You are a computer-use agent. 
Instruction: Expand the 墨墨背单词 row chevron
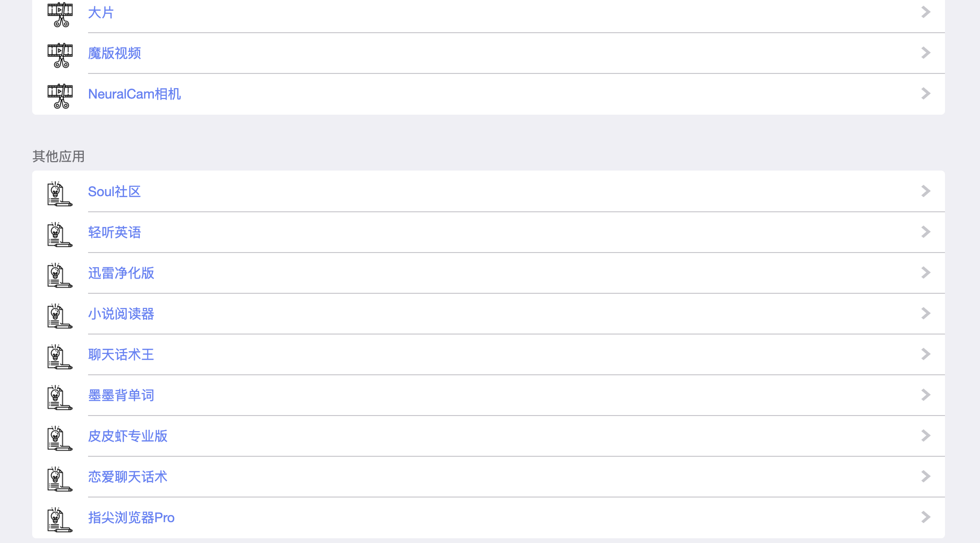click(926, 395)
